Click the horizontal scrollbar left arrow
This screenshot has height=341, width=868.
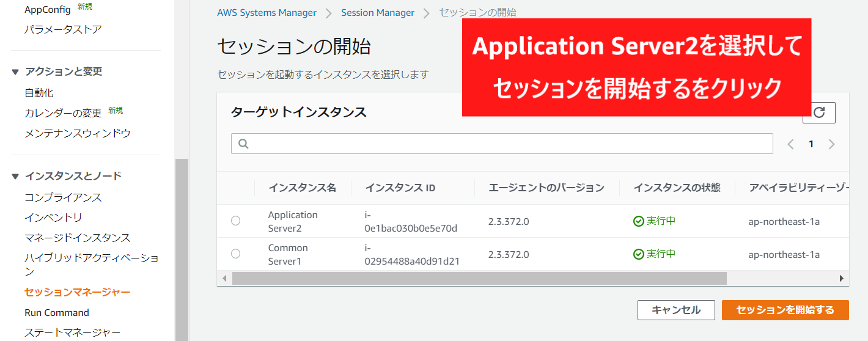click(x=224, y=278)
